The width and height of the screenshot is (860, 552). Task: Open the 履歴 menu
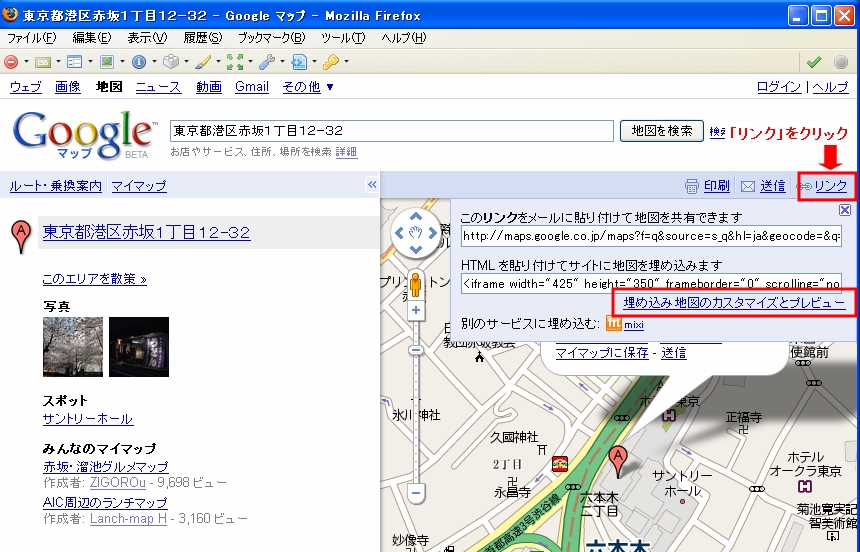202,38
